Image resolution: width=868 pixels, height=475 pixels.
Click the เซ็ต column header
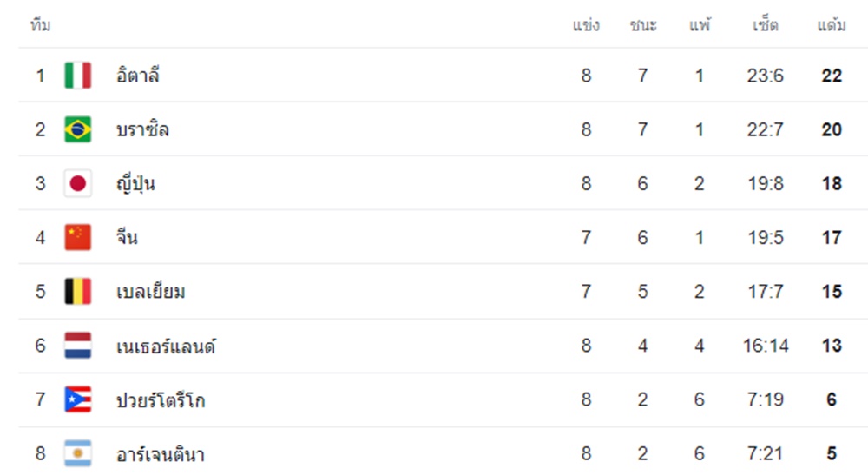(766, 25)
